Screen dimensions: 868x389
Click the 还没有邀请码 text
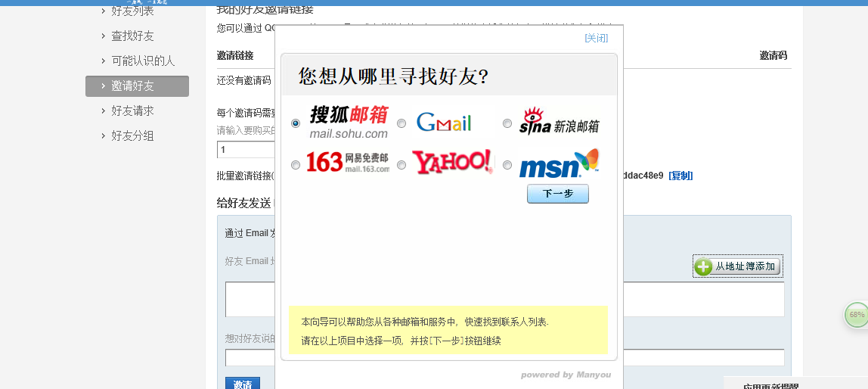pos(244,81)
